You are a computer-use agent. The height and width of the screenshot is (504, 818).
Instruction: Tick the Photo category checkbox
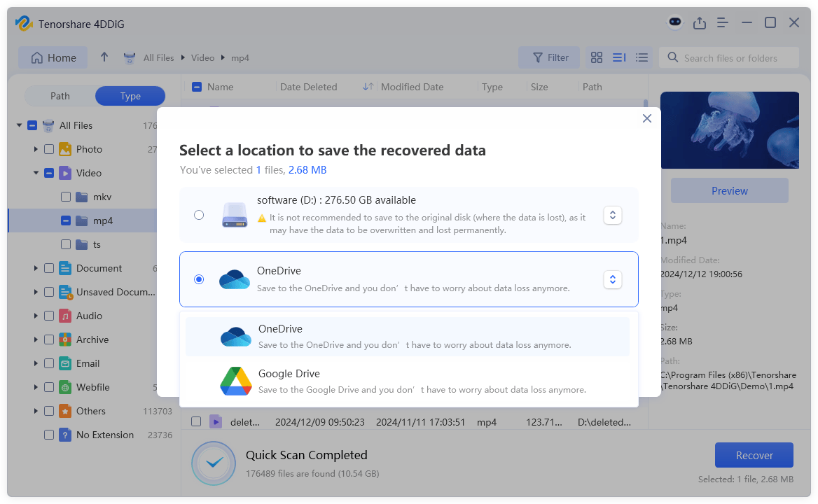pyautogui.click(x=48, y=149)
